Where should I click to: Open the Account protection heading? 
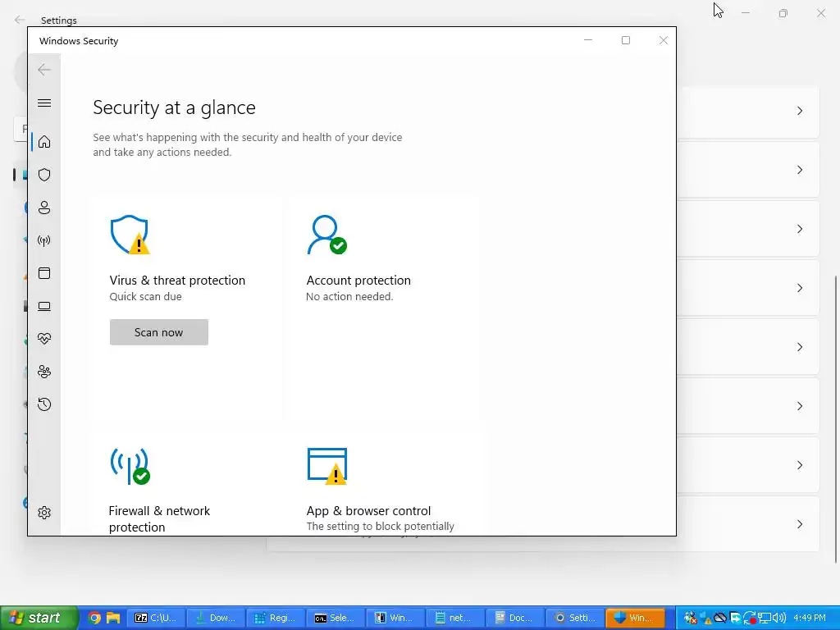[x=358, y=281]
